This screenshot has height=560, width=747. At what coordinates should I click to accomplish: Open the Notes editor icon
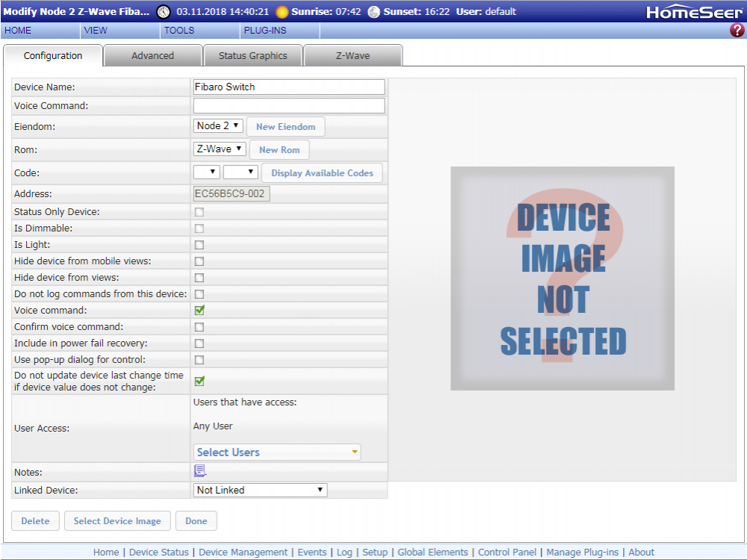[199, 470]
